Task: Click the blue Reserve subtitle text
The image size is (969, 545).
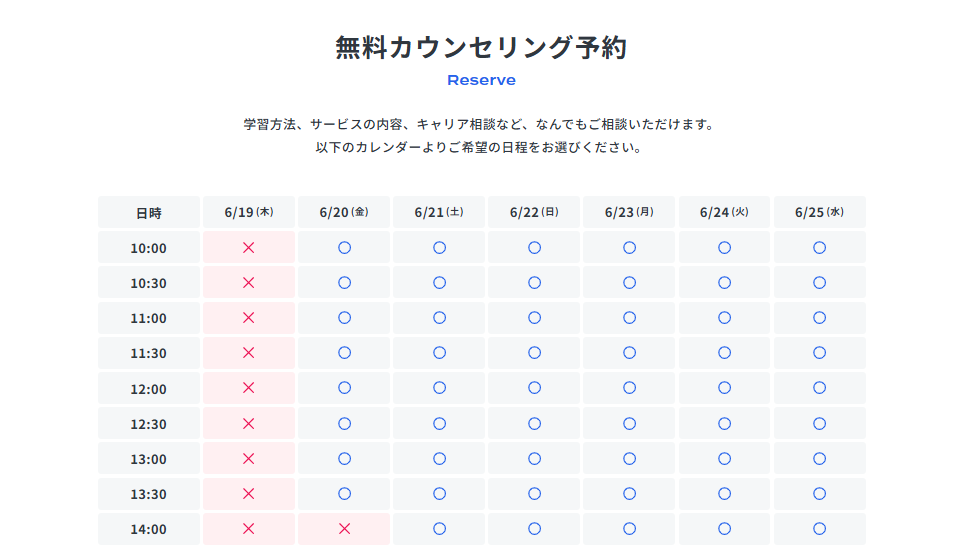Action: (481, 80)
